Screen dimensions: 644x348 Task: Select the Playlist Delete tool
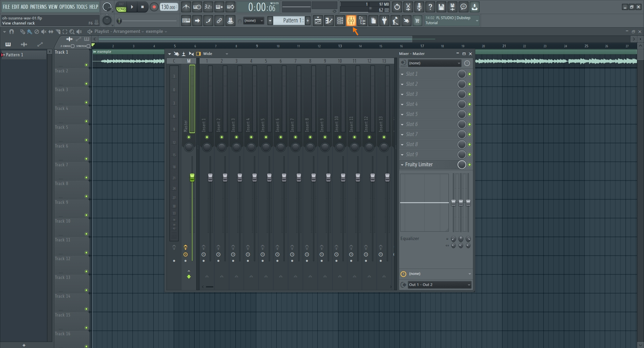37,32
